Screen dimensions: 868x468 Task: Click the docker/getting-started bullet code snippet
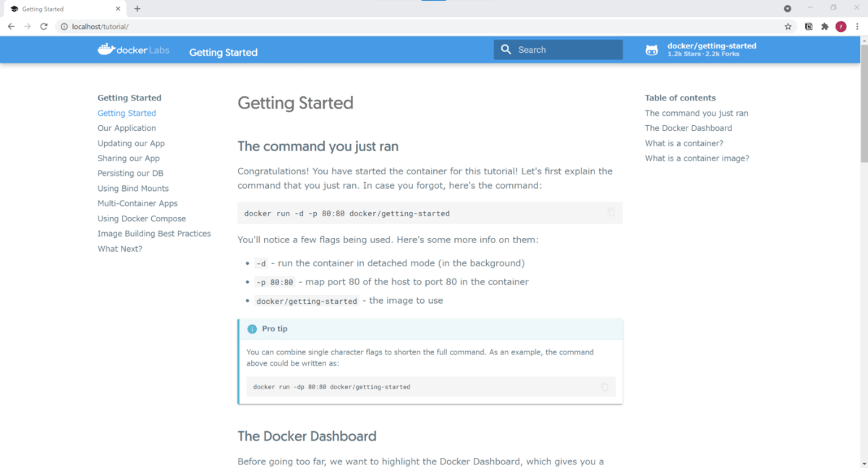coord(306,301)
